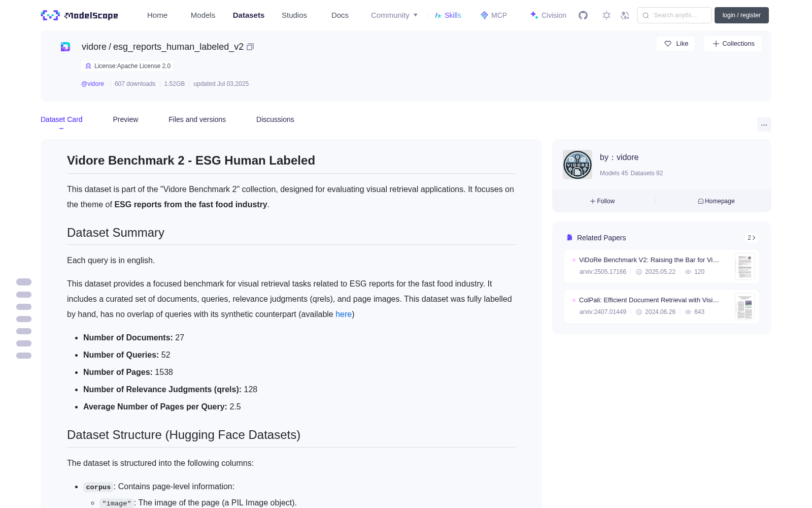
Task: Open the three-dots more options button
Action: coord(764,124)
